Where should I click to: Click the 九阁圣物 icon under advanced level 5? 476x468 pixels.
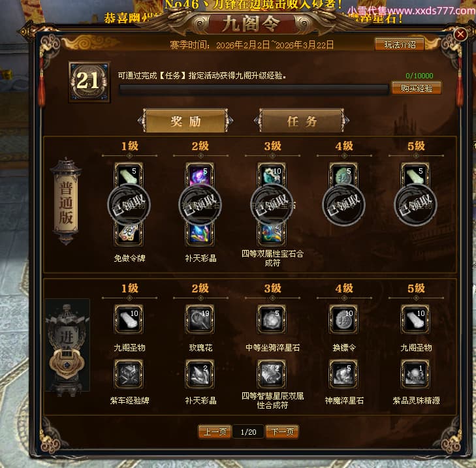click(415, 319)
